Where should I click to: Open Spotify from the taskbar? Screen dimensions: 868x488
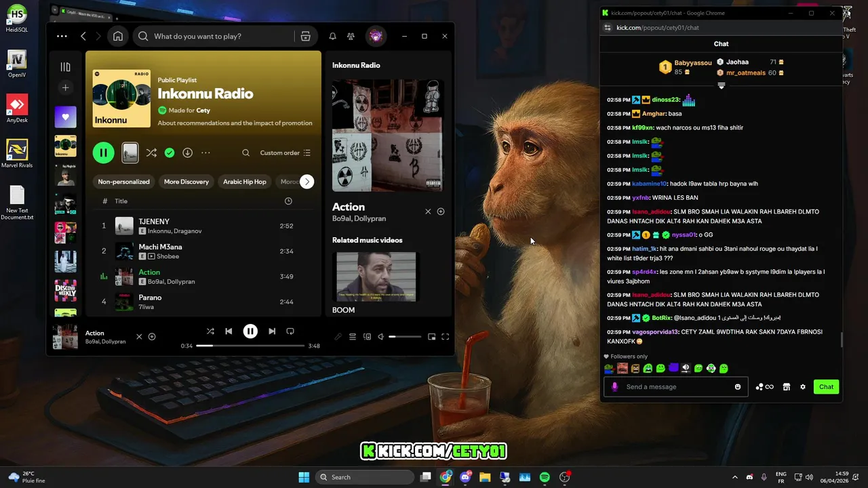(x=545, y=477)
